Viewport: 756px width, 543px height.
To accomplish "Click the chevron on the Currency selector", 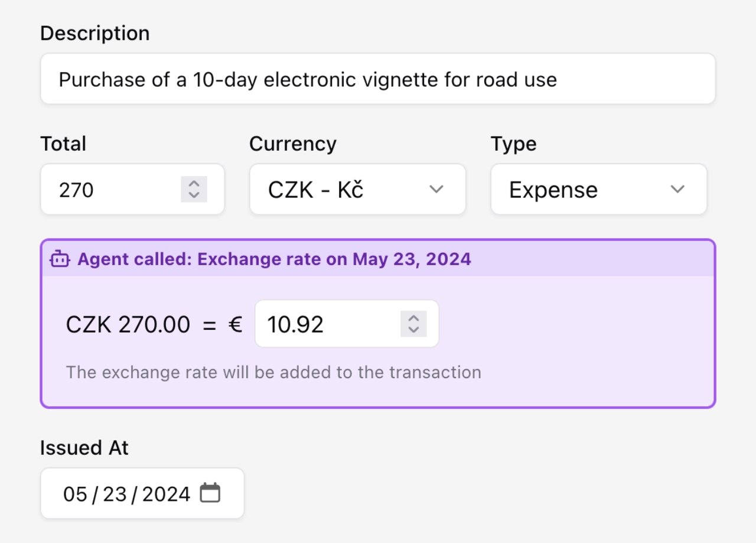I will tap(436, 189).
